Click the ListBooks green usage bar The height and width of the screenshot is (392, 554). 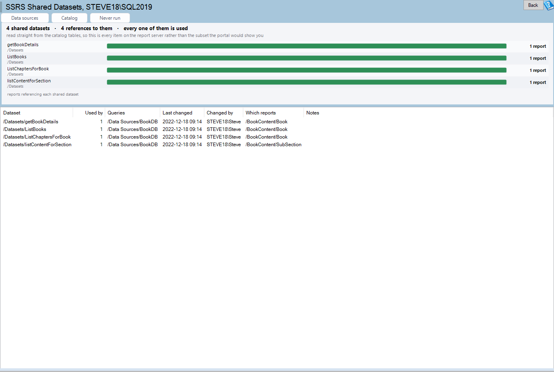[x=307, y=58]
